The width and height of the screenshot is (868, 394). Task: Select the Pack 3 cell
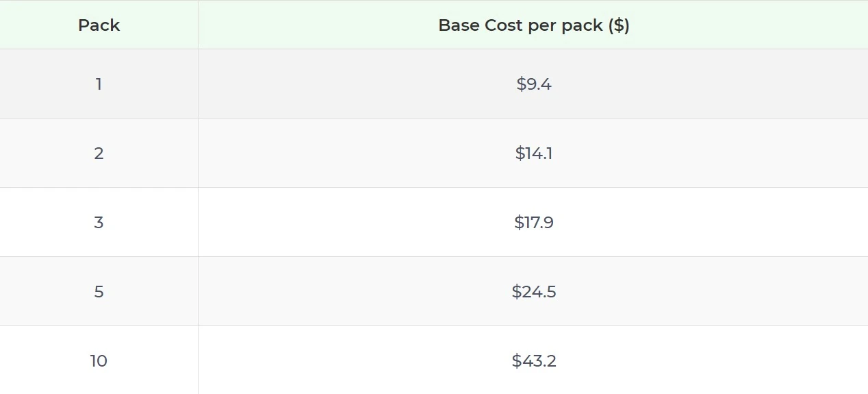coord(99,223)
